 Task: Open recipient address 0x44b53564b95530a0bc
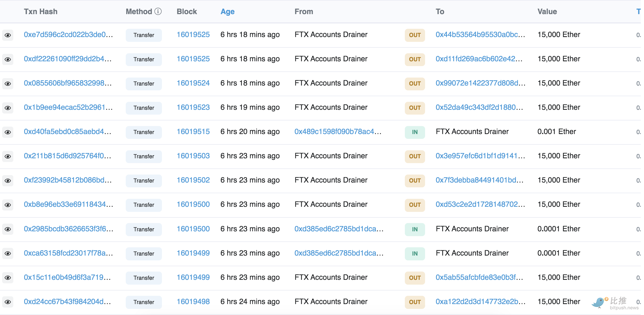click(x=480, y=35)
